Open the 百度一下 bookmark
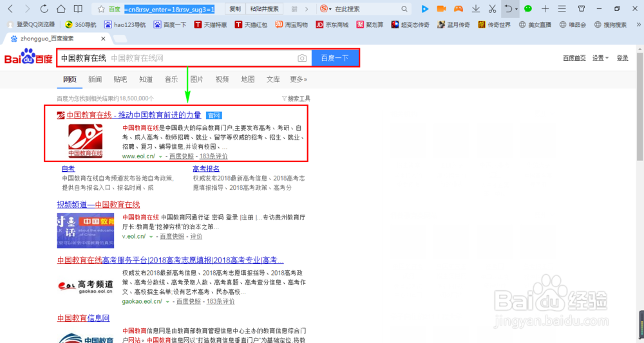 click(170, 24)
